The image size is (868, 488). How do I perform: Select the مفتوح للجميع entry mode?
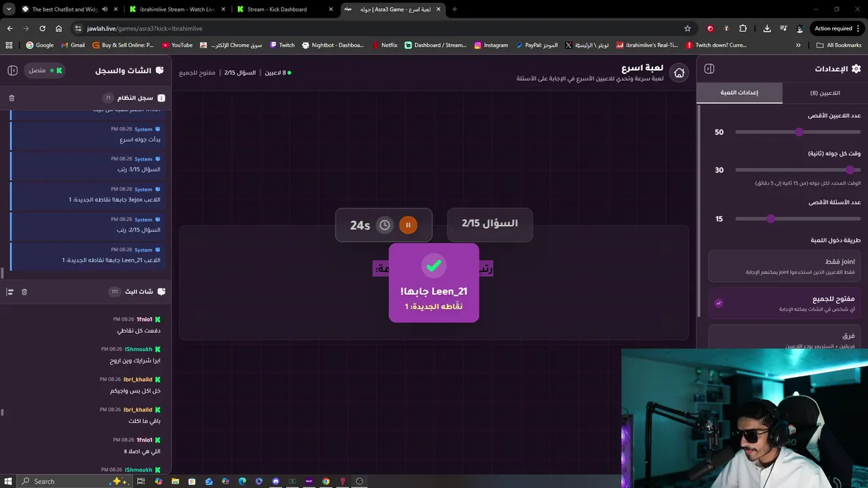pyautogui.click(x=784, y=303)
